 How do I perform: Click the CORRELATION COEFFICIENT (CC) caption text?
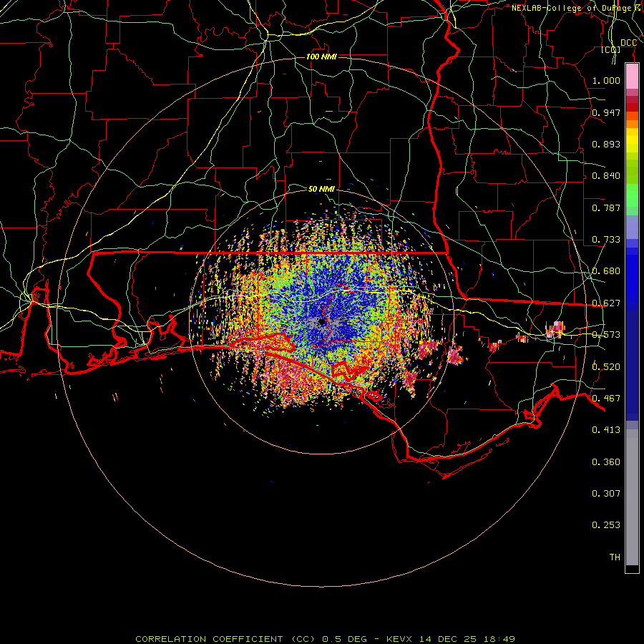225,639
